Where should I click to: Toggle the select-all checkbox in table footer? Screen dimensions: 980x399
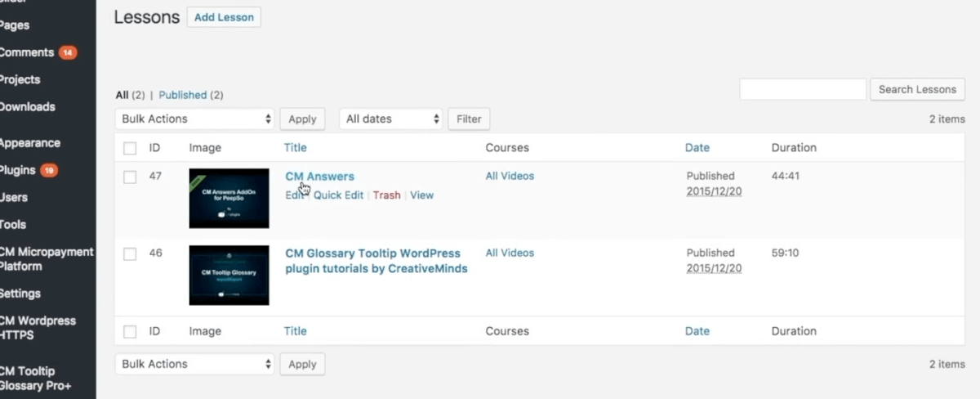tap(130, 331)
